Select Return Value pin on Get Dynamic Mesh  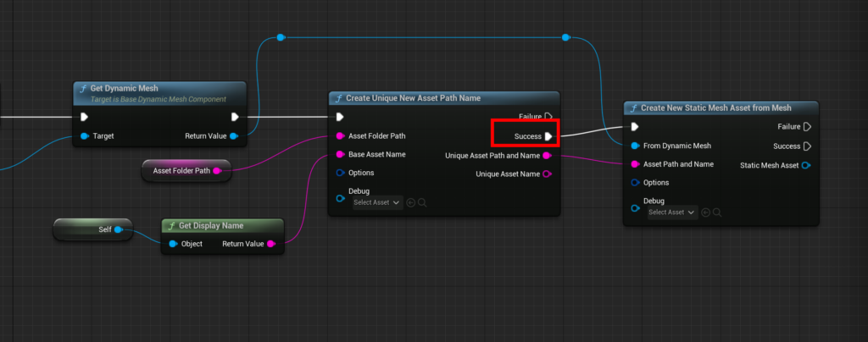234,136
